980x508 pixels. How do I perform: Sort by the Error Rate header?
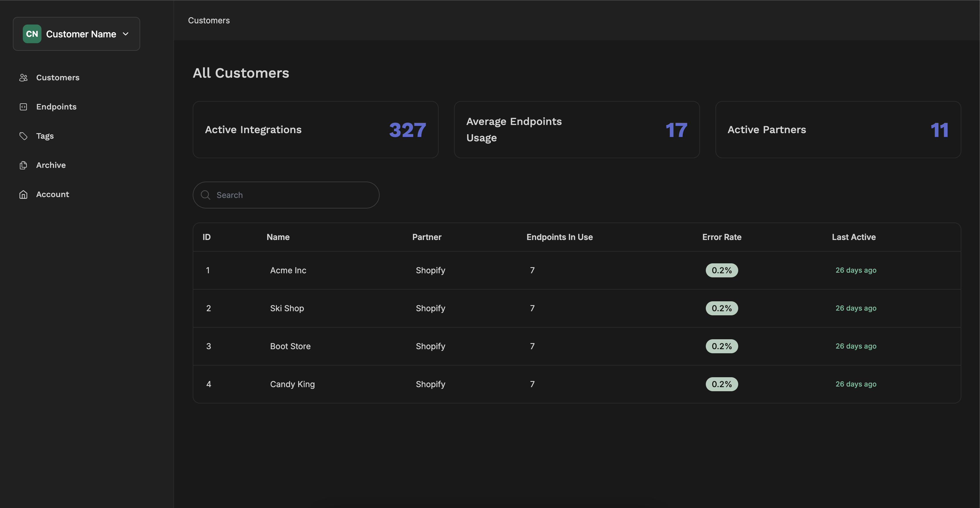click(722, 237)
